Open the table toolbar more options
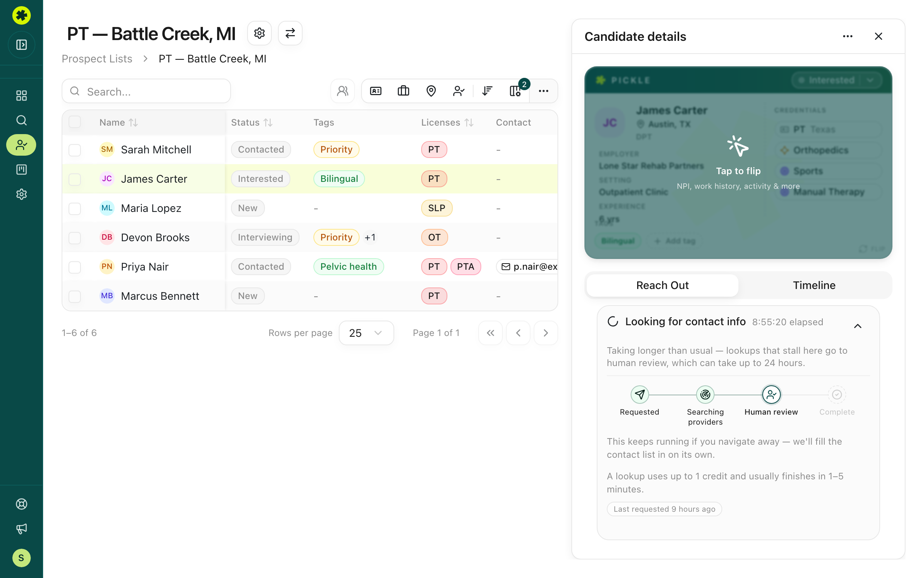The height and width of the screenshot is (578, 924). (x=544, y=91)
